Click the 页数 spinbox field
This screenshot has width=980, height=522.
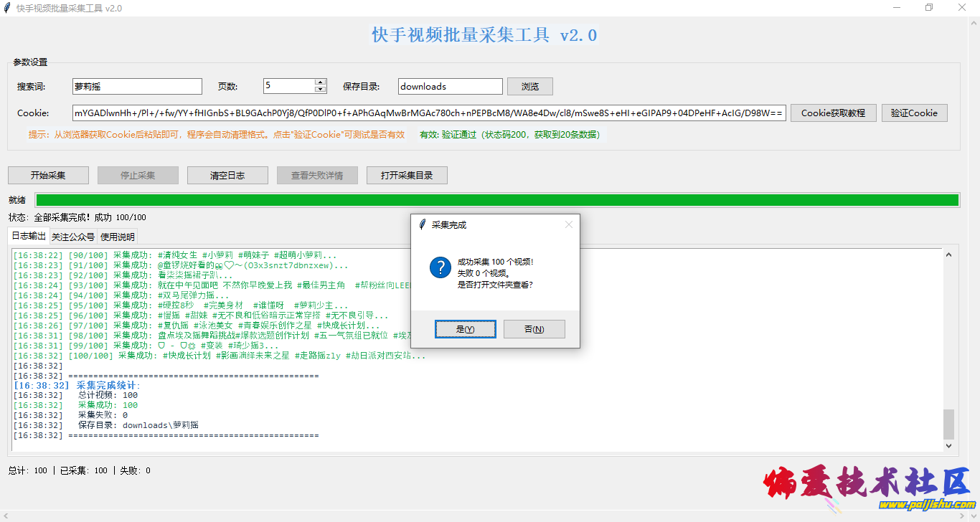click(289, 86)
